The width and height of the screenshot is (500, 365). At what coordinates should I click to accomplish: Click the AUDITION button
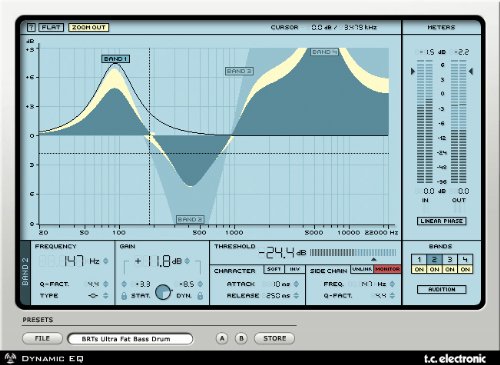pos(441,289)
